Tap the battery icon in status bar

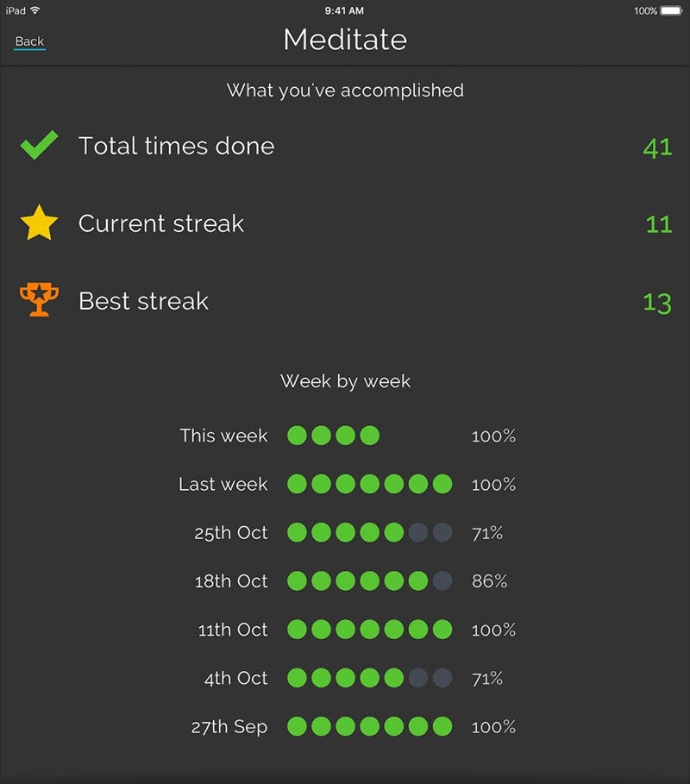[671, 11]
